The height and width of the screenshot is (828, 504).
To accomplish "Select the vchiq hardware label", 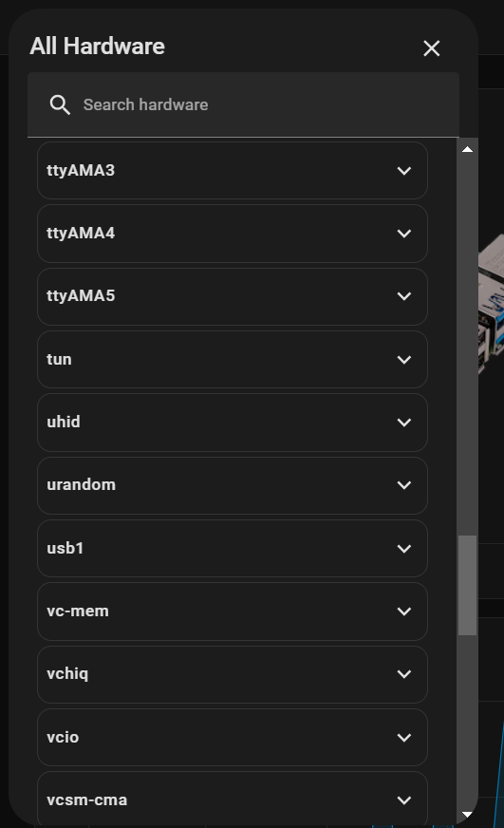I will coord(67,674).
